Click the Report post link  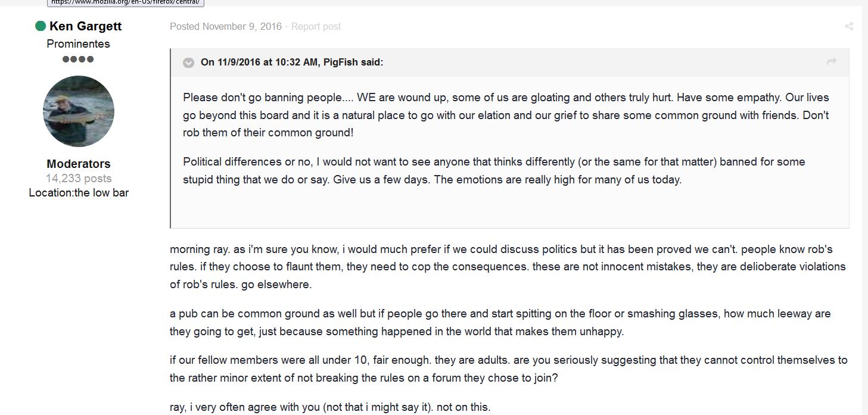click(316, 26)
